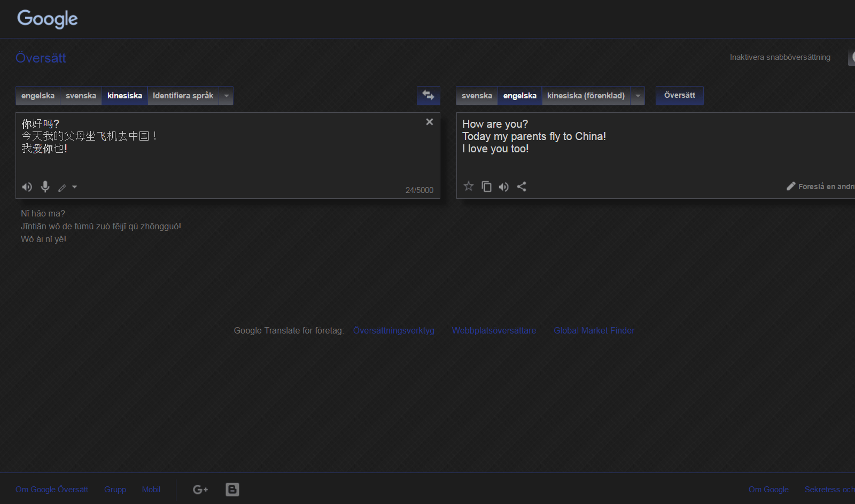855x504 pixels.
Task: Select svenska as target language
Action: point(477,96)
